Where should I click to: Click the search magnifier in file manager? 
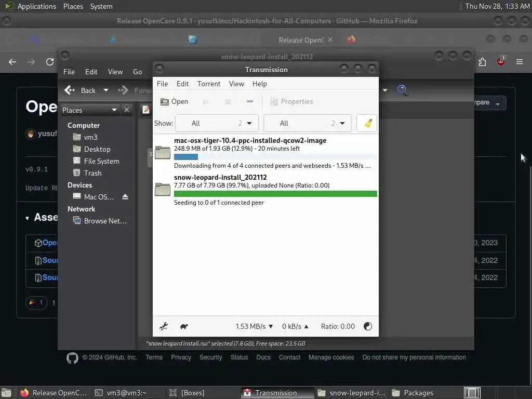(402, 90)
